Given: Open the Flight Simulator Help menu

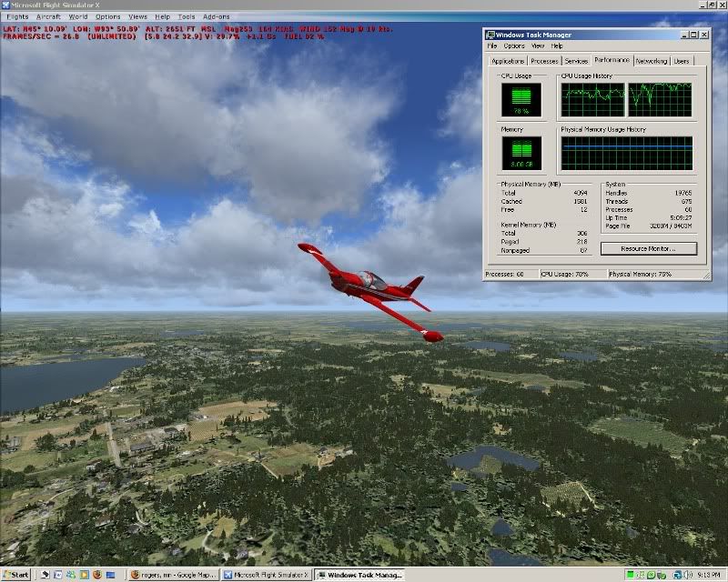Looking at the screenshot, I should (162, 16).
